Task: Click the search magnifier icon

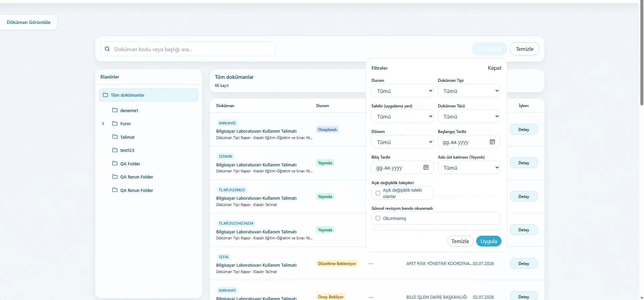Action: pos(107,49)
